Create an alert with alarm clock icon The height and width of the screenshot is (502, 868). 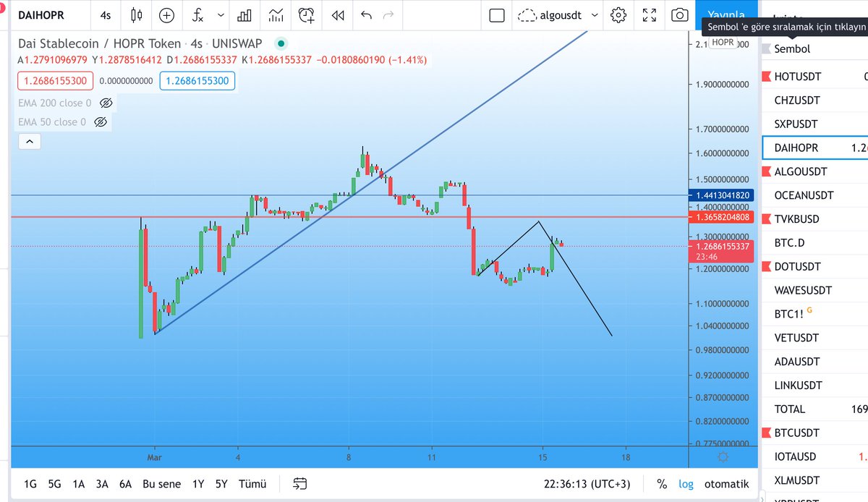[x=307, y=15]
